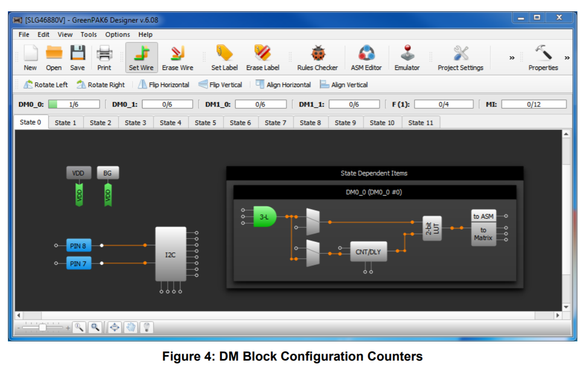Click Align Horizontal
Screen dimensions: 588x368
point(283,85)
